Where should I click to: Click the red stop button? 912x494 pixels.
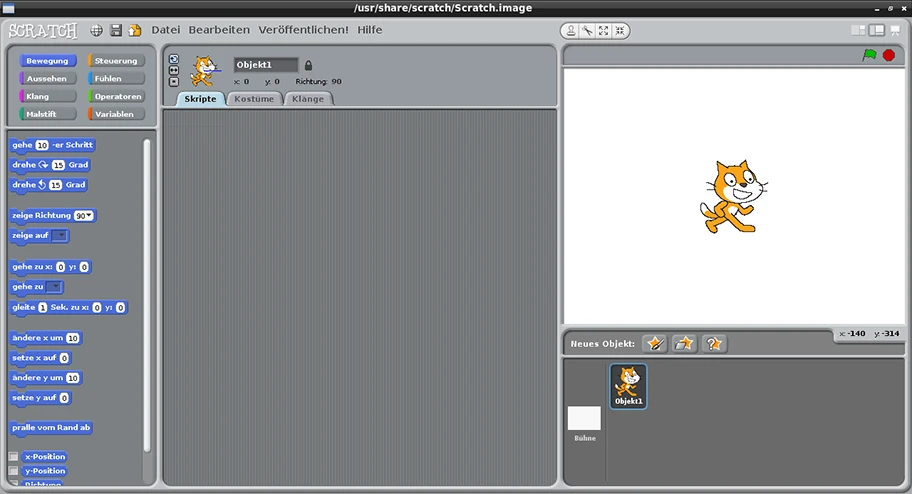889,55
